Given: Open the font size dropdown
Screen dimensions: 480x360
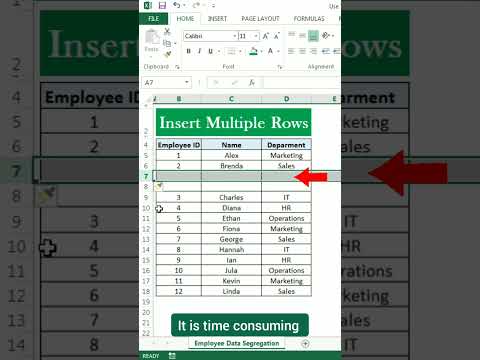Looking at the screenshot, I should click(256, 36).
